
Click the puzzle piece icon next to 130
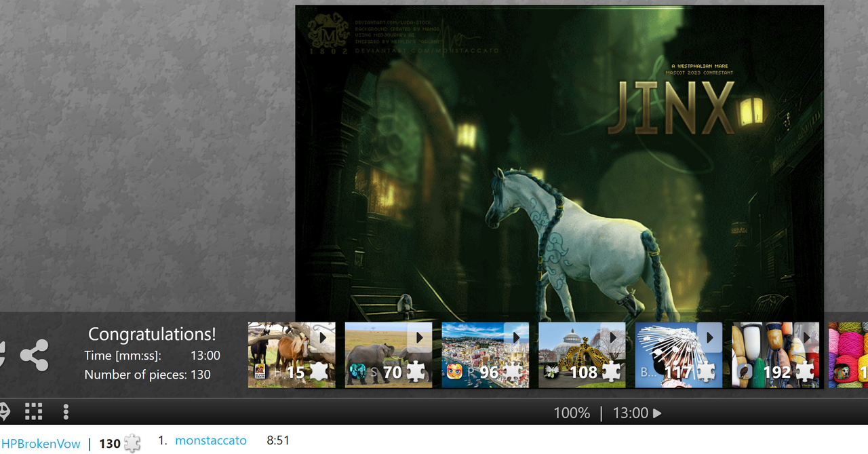[132, 444]
